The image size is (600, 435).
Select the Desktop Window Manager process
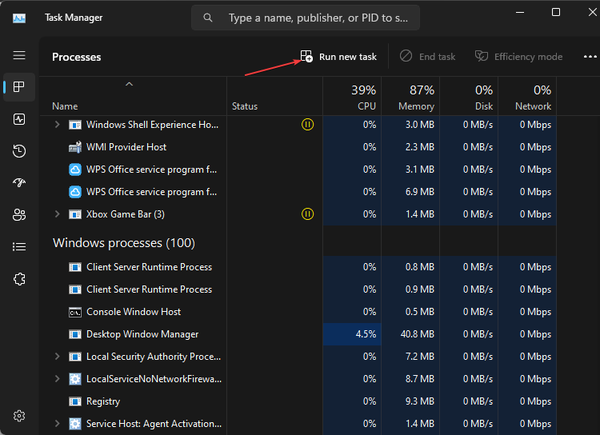click(142, 334)
